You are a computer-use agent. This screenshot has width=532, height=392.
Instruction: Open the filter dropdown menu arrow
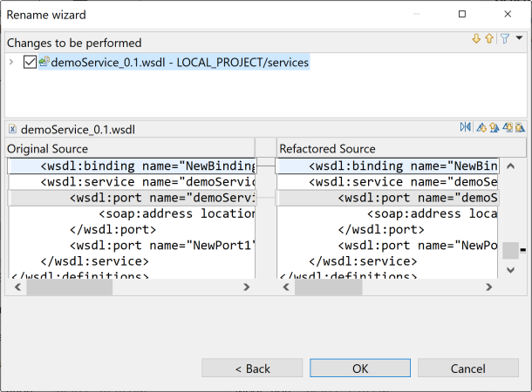pos(519,37)
